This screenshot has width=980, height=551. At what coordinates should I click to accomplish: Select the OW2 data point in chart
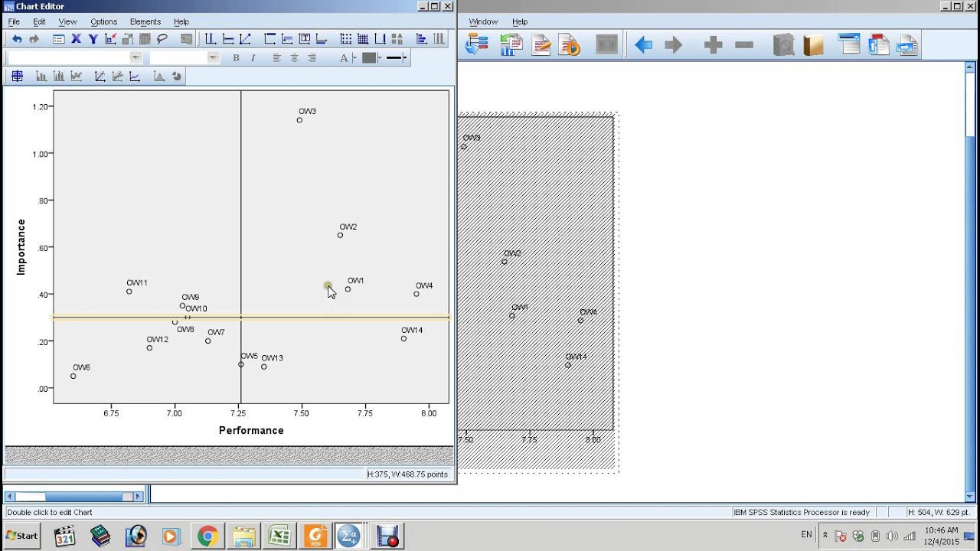click(x=340, y=235)
